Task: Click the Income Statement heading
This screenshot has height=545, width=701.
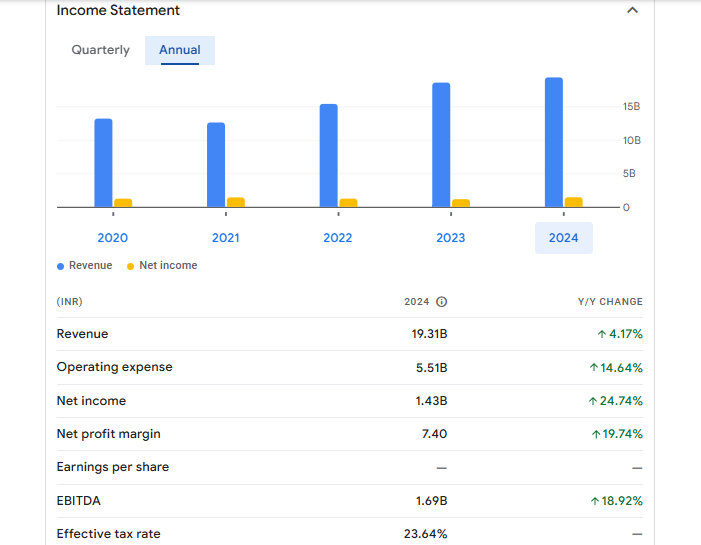Action: (x=118, y=10)
